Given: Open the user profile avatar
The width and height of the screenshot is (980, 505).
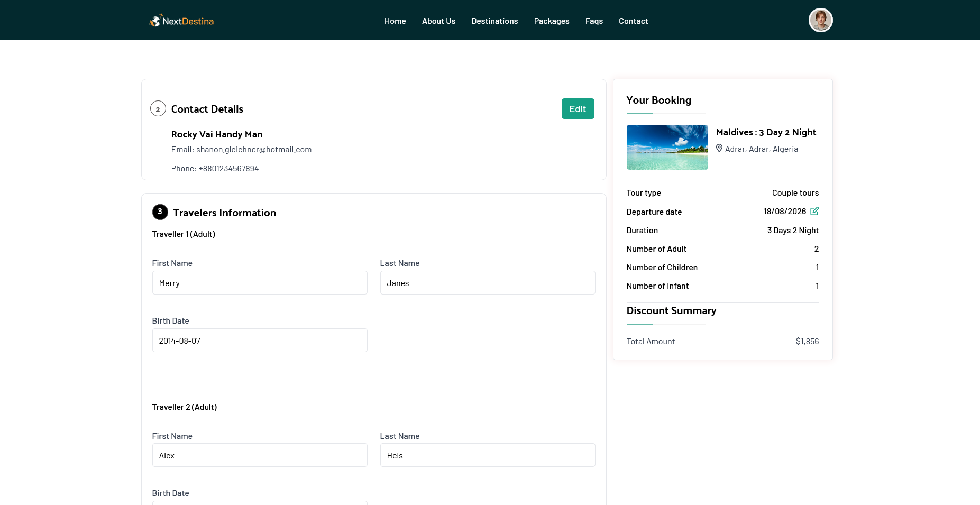Looking at the screenshot, I should 820,20.
